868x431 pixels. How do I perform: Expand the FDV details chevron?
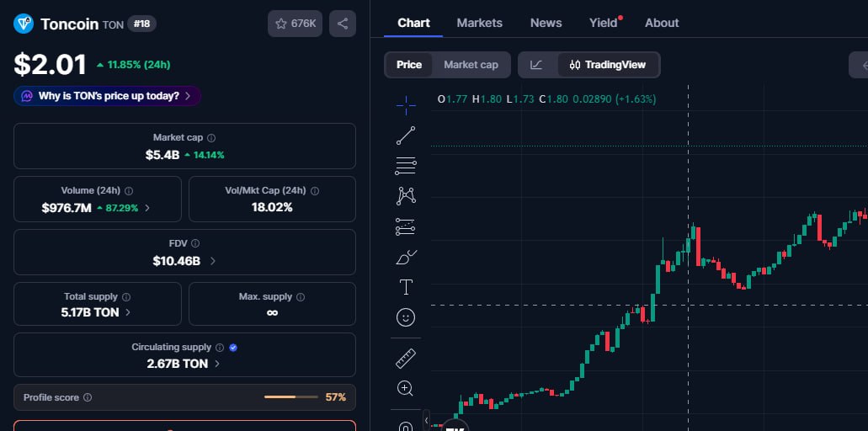tap(212, 261)
